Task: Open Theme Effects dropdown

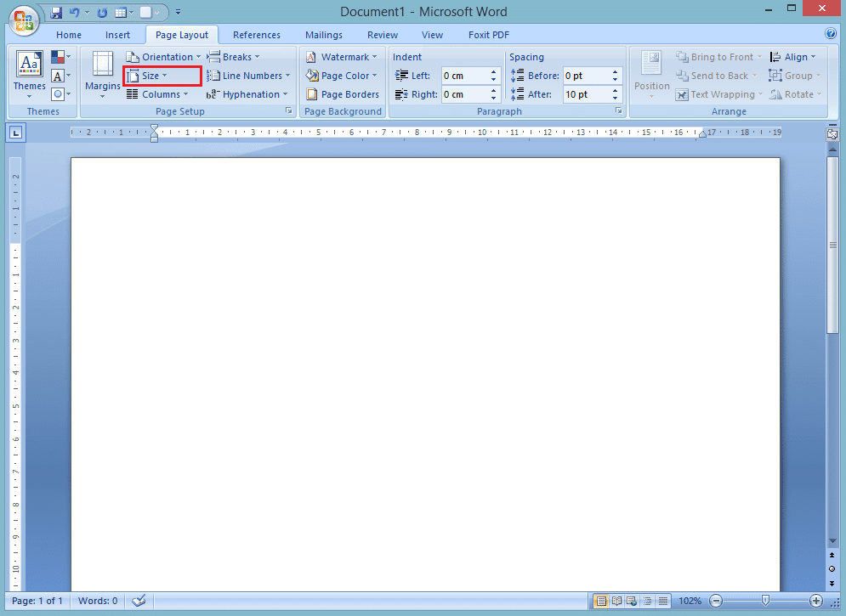Action: pos(61,94)
